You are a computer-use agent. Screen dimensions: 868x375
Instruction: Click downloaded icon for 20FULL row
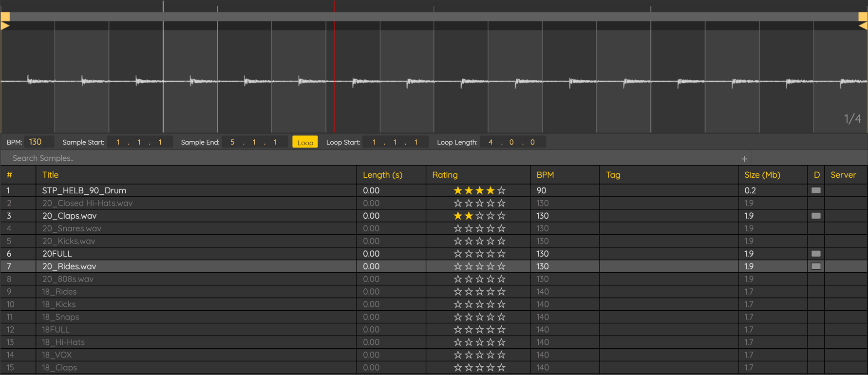tap(816, 254)
